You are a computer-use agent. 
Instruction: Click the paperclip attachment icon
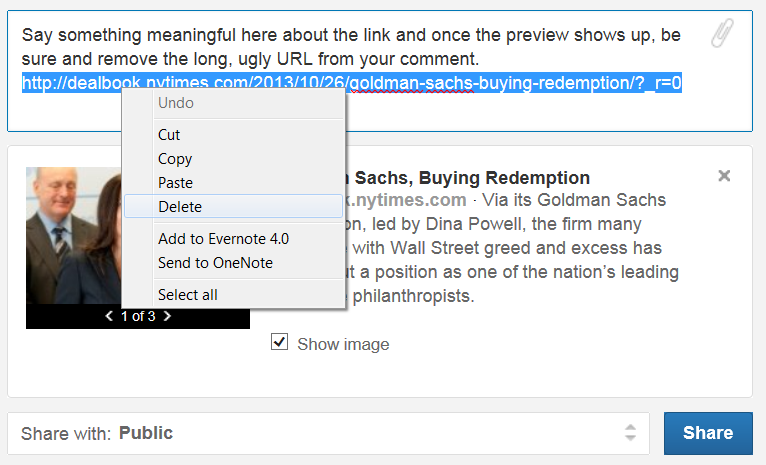[x=722, y=35]
